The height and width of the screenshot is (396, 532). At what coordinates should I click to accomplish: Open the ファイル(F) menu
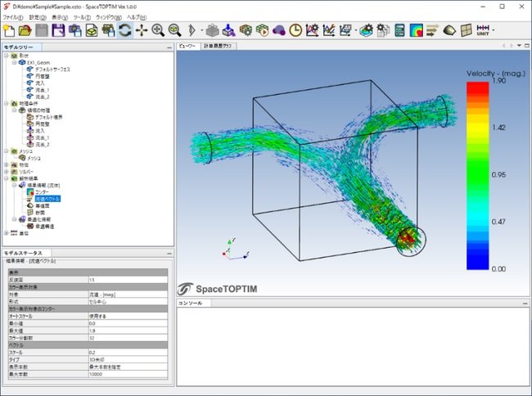[x=16, y=16]
